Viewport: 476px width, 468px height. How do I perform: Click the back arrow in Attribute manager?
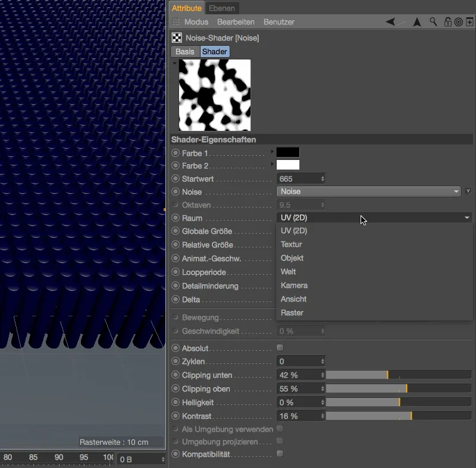click(x=390, y=22)
